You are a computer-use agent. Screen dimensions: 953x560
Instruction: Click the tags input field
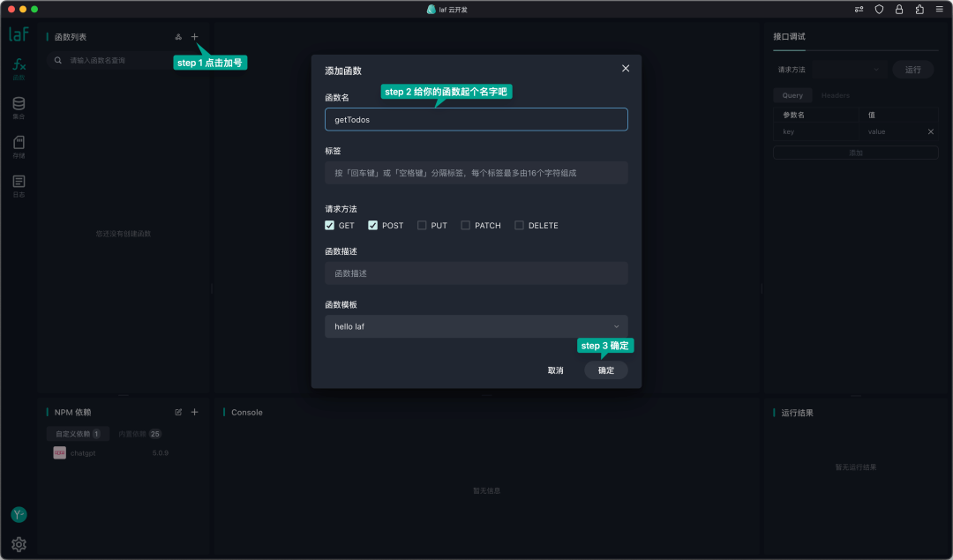pos(476,173)
